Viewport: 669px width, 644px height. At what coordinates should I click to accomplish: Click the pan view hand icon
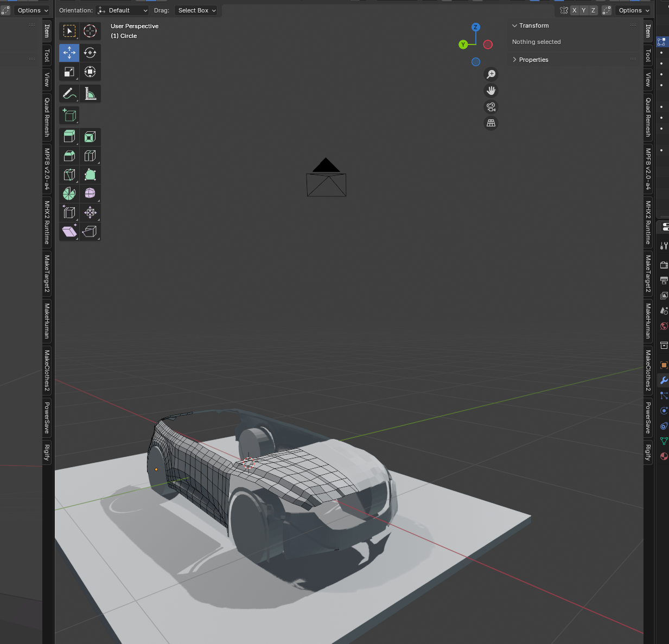[491, 91]
